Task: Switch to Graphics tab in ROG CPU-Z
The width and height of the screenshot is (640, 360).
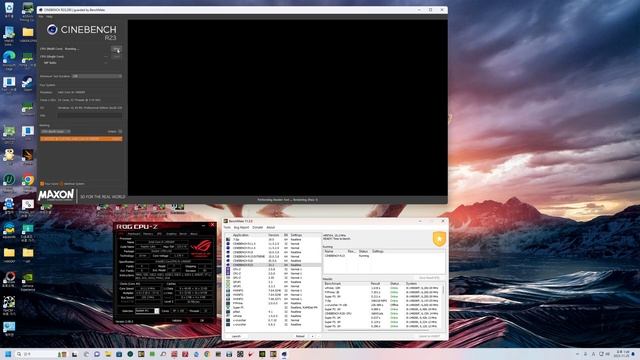Action: [x=171, y=234]
